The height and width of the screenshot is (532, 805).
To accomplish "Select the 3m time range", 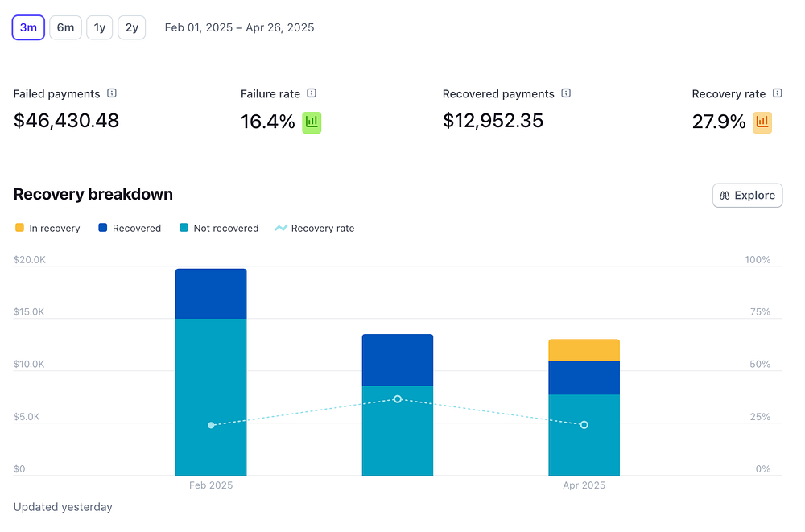I will coord(28,27).
